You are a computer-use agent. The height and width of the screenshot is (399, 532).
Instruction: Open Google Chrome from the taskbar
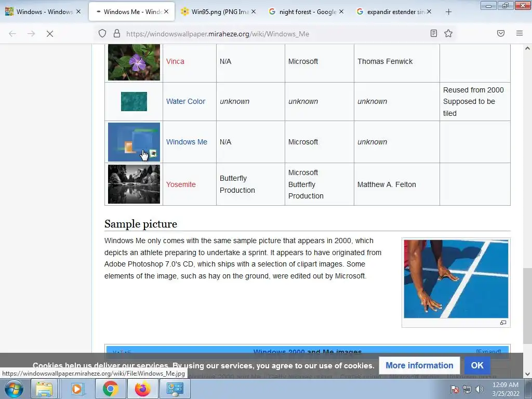pyautogui.click(x=110, y=389)
